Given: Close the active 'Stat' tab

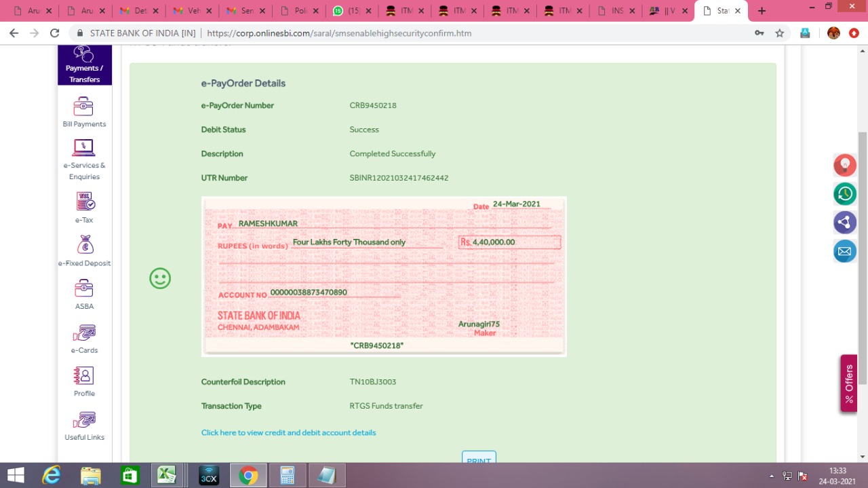Looking at the screenshot, I should point(738,11).
